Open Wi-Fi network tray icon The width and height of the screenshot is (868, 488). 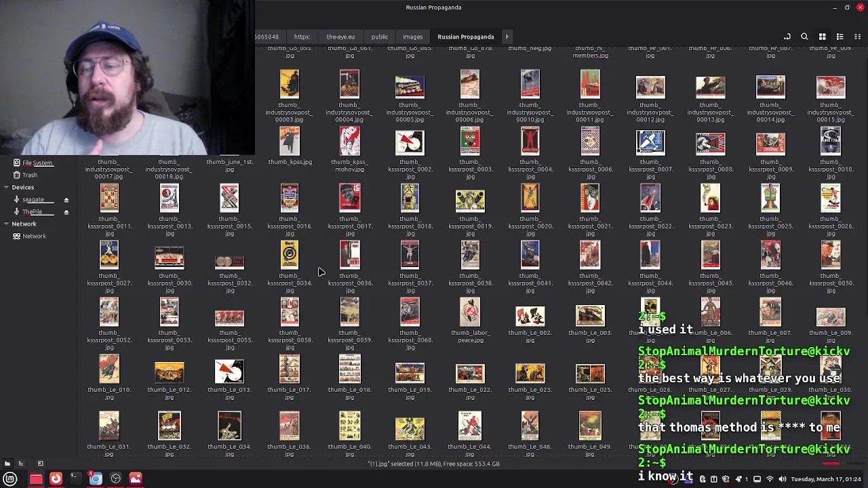point(770,479)
